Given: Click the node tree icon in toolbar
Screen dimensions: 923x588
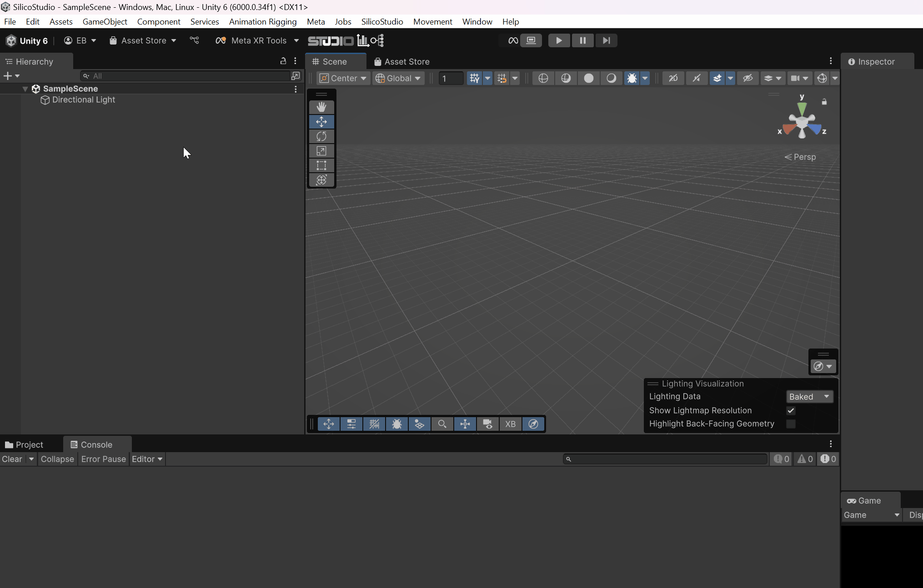Looking at the screenshot, I should click(377, 40).
